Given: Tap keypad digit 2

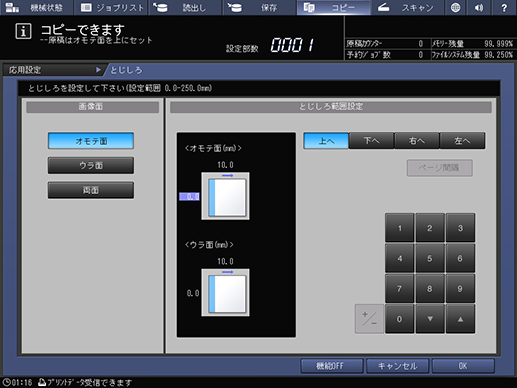Looking at the screenshot, I should 430,228.
